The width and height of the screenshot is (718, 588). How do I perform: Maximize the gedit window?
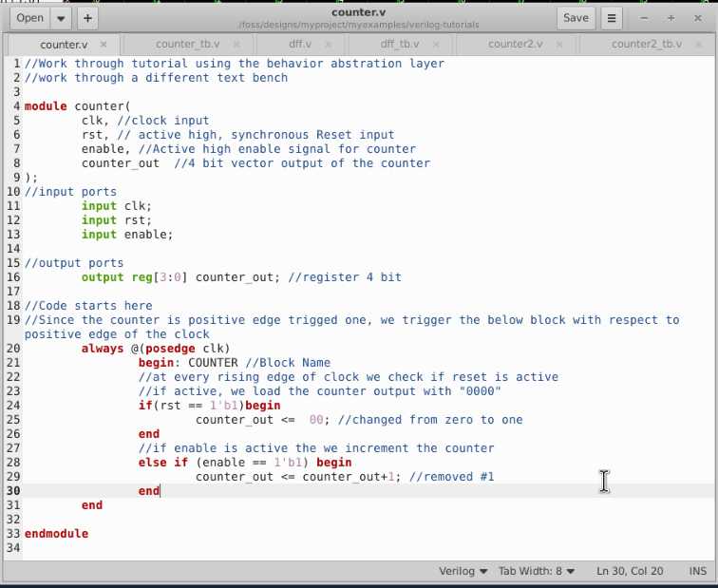671,18
